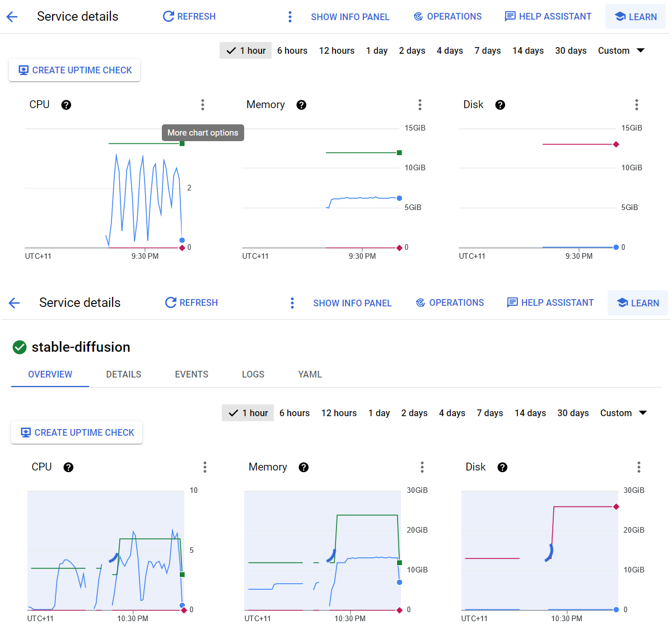
Task: Open help icon beside lower CPU chart
Action: [x=68, y=467]
